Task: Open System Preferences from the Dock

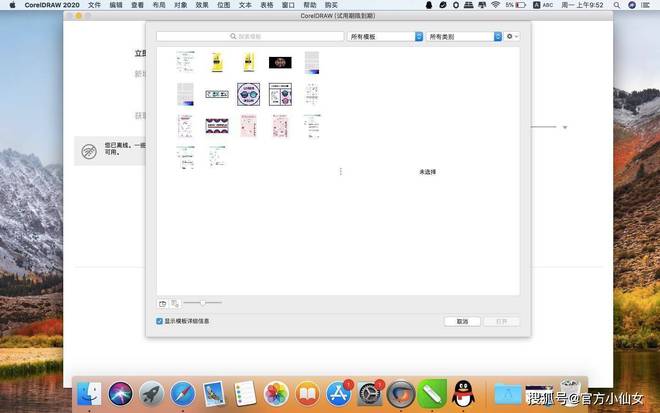Action: click(370, 394)
